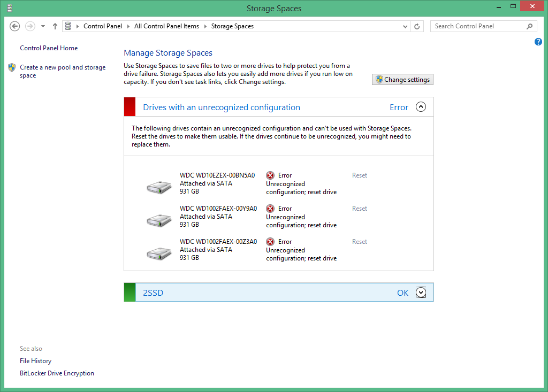Open BitLocker Drive Encryption link

[x=57, y=373]
